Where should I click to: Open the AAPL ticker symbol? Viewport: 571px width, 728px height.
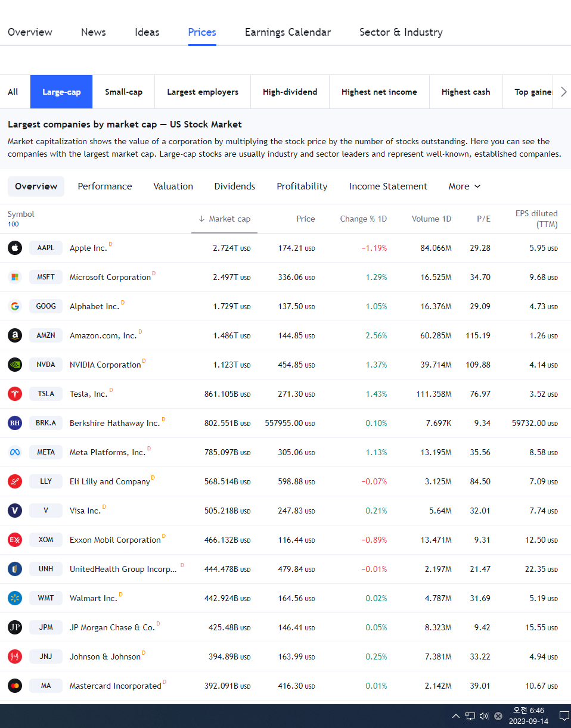pyautogui.click(x=46, y=248)
